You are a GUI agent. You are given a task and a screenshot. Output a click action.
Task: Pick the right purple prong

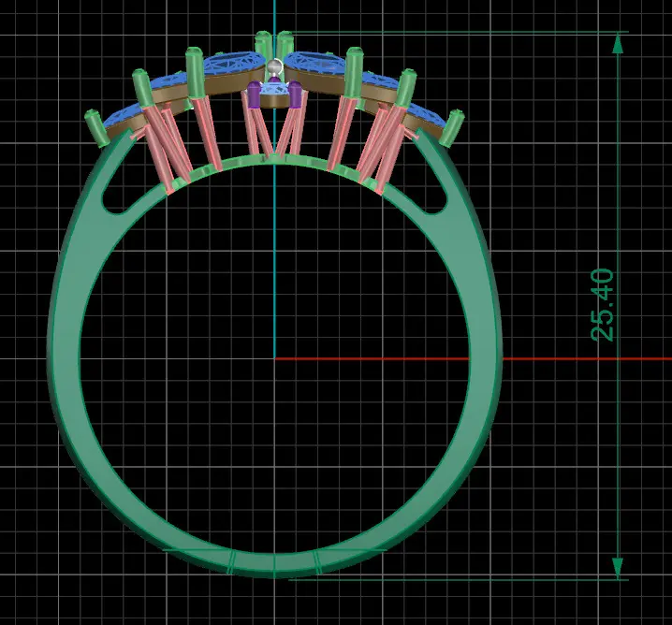pos(295,94)
